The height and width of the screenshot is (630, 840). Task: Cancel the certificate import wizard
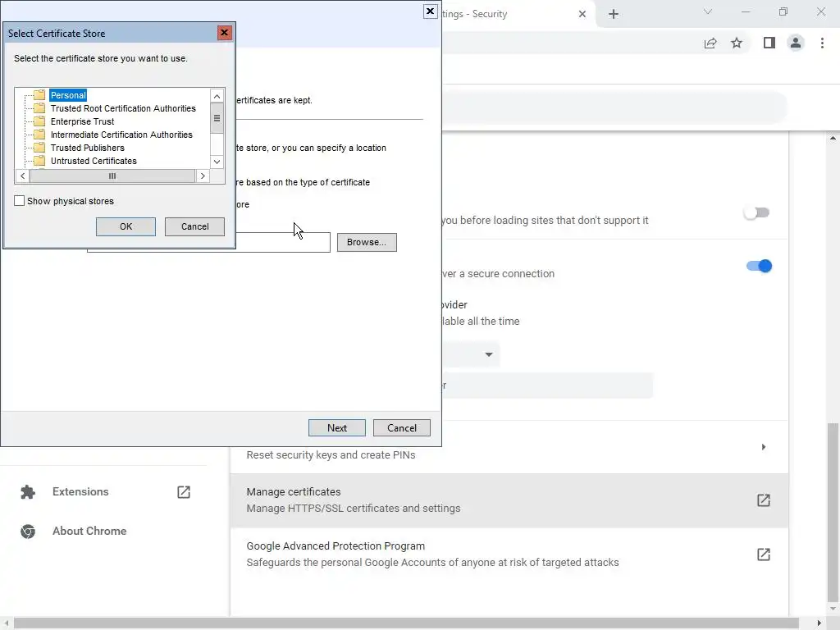coord(402,428)
